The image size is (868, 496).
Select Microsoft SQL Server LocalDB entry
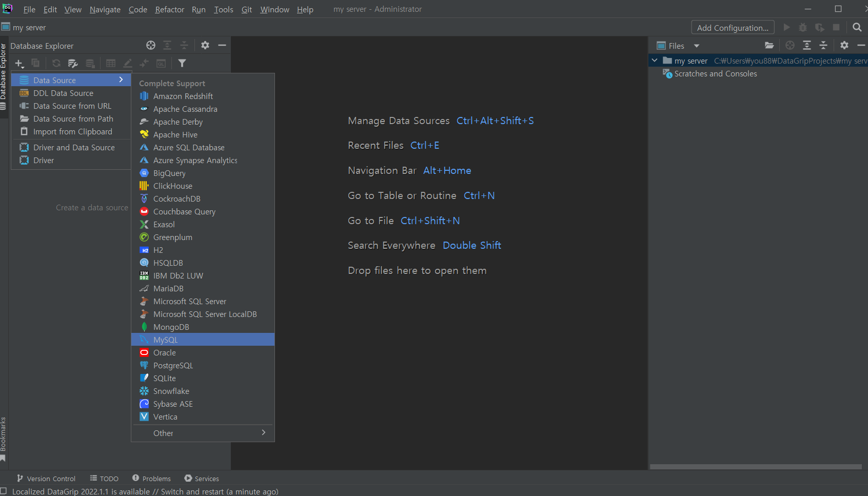click(203, 314)
